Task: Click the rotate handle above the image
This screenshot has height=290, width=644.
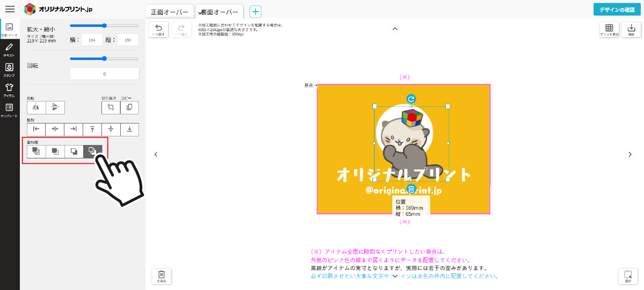Action: coord(411,99)
